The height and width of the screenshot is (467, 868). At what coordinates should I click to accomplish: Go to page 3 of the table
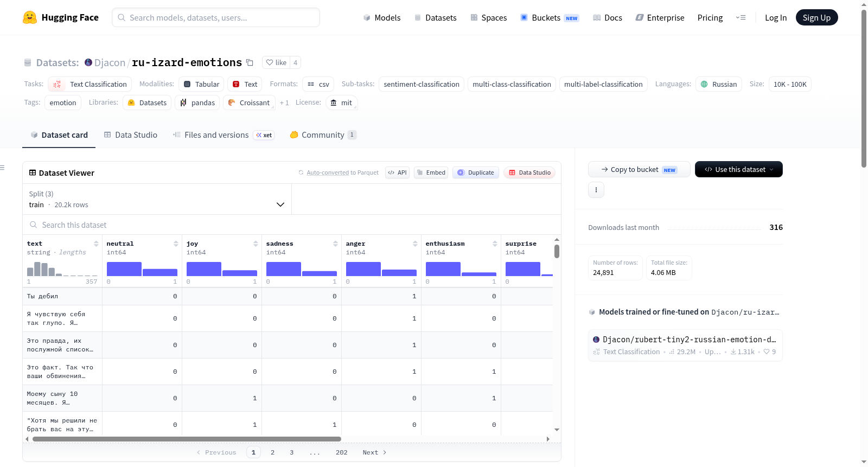[x=291, y=452]
